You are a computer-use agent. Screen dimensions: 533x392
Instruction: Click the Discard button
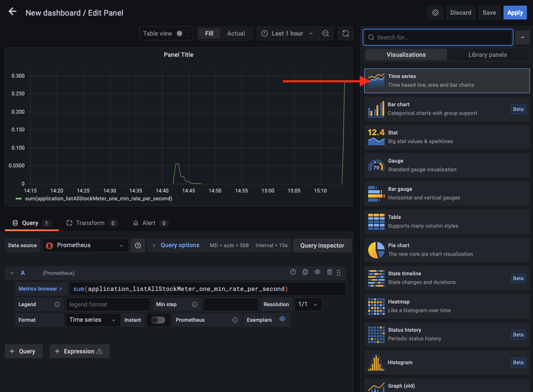pyautogui.click(x=461, y=13)
